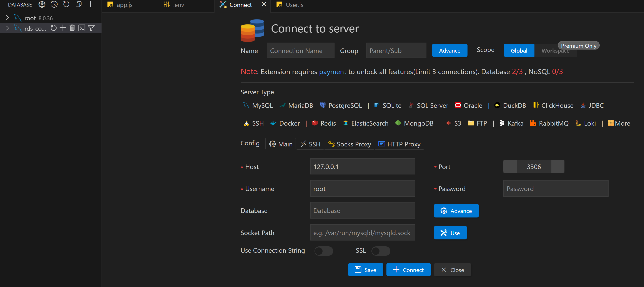Screen dimensions: 644x287
Task: Select Global scope option
Action: point(519,50)
